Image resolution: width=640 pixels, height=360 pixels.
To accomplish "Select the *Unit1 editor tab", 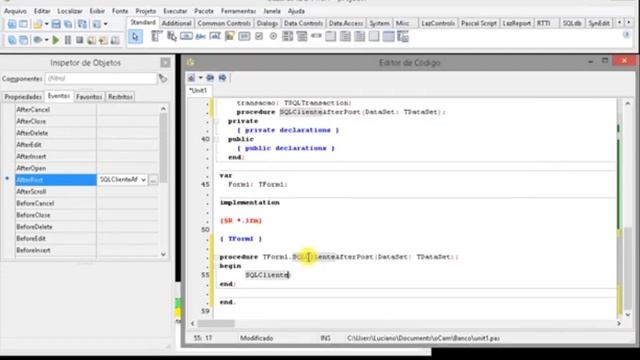I will click(199, 91).
